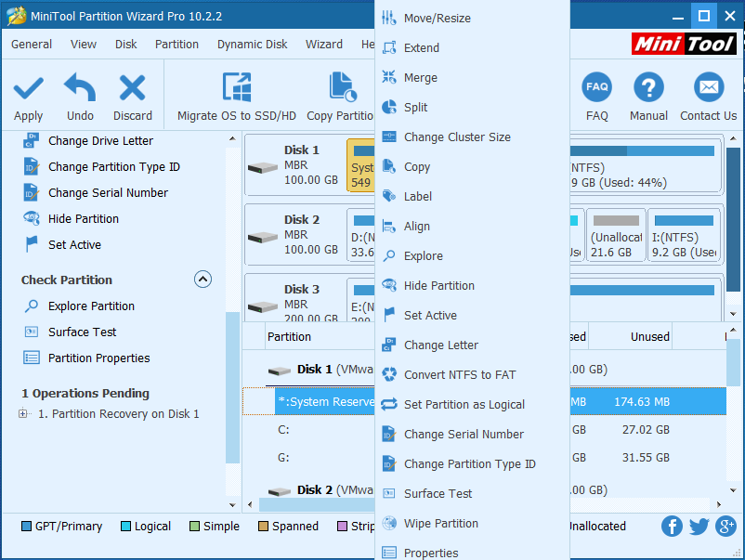The width and height of the screenshot is (745, 560).
Task: Expand pending Partition Recovery on Disk 1
Action: pyautogui.click(x=23, y=413)
